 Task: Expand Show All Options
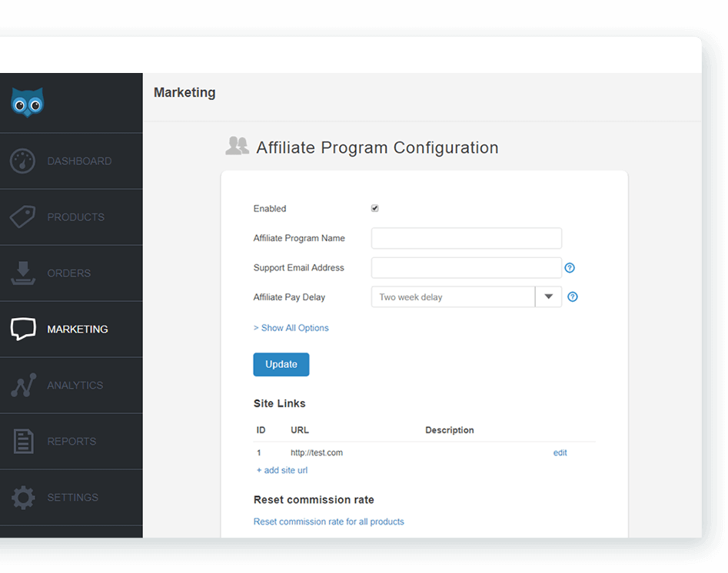point(291,328)
